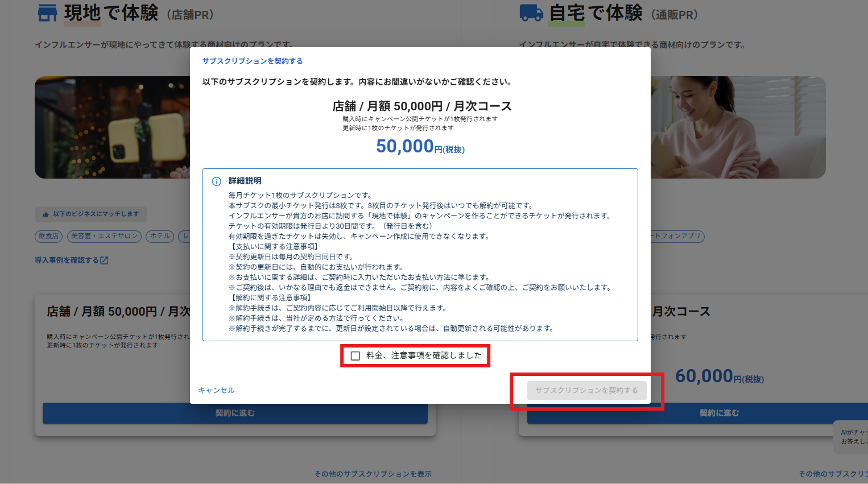Check the 料金、注意事項を確認しました checkbox
The image size is (868, 484).
[356, 356]
